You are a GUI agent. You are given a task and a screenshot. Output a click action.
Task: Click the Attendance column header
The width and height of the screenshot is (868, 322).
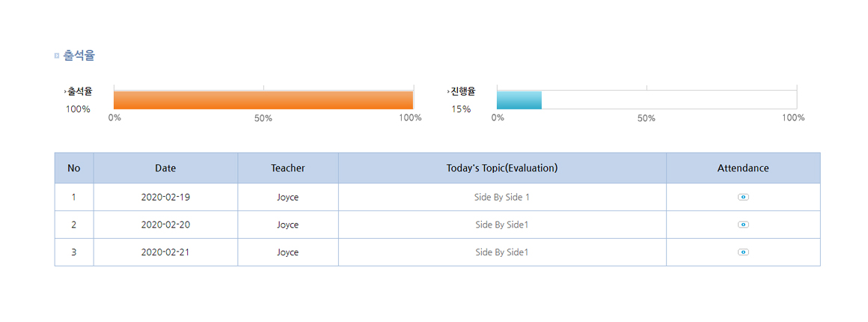point(743,168)
